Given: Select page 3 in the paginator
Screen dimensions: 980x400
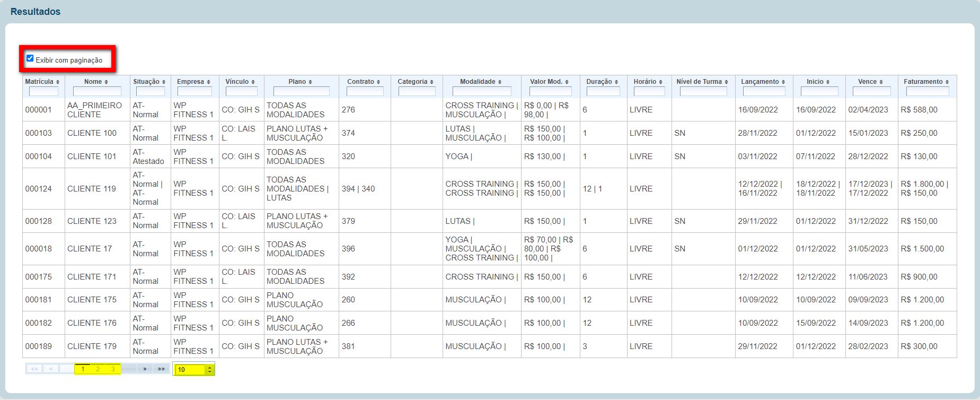Looking at the screenshot, I should [113, 369].
